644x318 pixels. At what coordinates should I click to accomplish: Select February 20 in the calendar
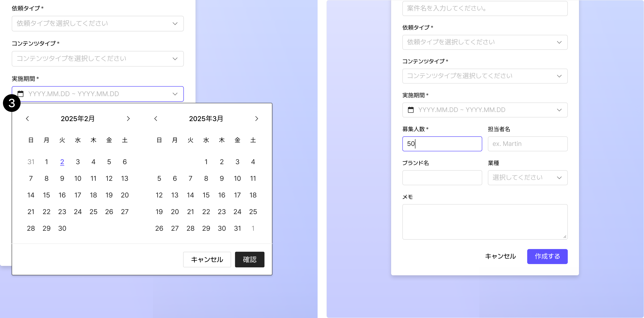[125, 195]
